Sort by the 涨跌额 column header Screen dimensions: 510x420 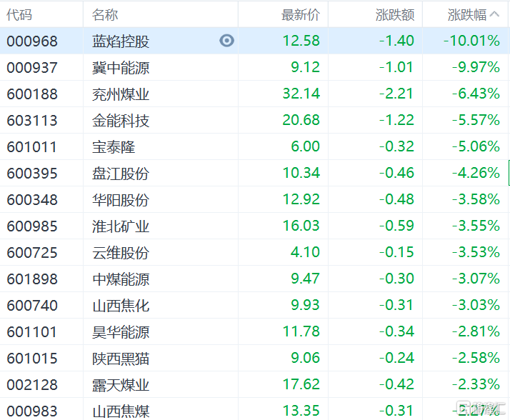(394, 14)
